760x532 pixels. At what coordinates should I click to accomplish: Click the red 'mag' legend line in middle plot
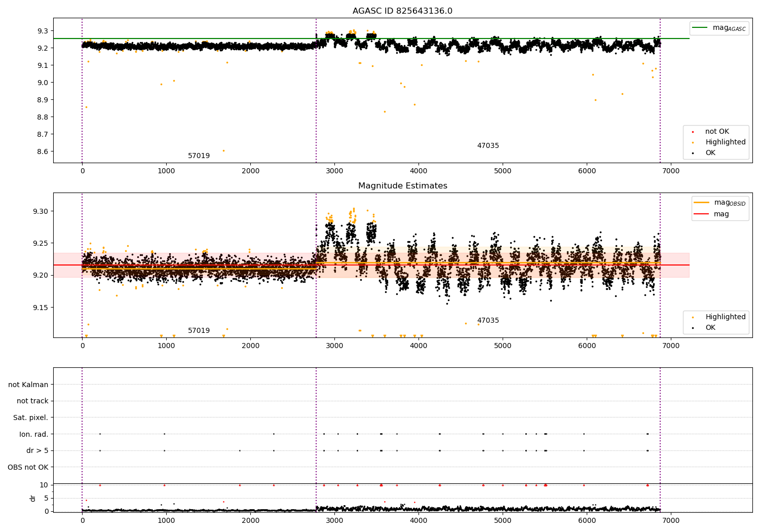pos(702,214)
